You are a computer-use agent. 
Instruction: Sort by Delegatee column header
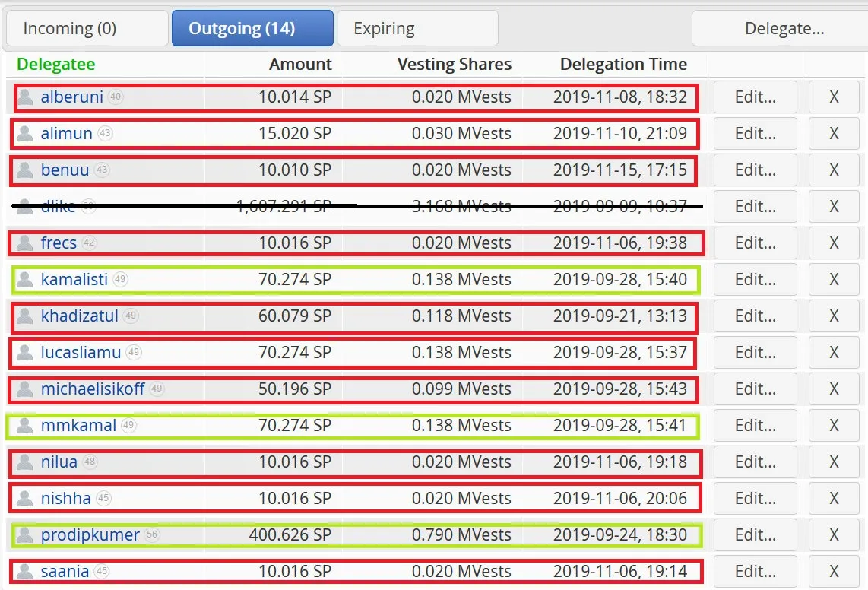tap(56, 65)
